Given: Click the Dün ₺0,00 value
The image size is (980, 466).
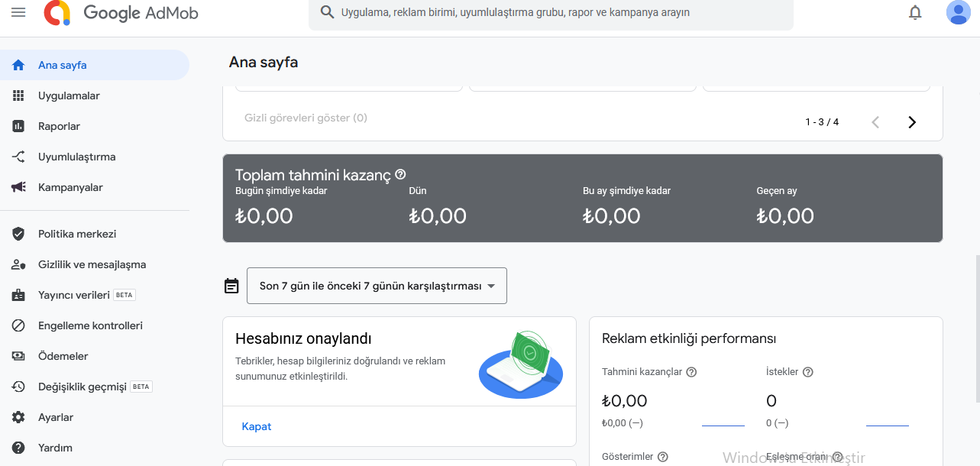Looking at the screenshot, I should pyautogui.click(x=438, y=215).
